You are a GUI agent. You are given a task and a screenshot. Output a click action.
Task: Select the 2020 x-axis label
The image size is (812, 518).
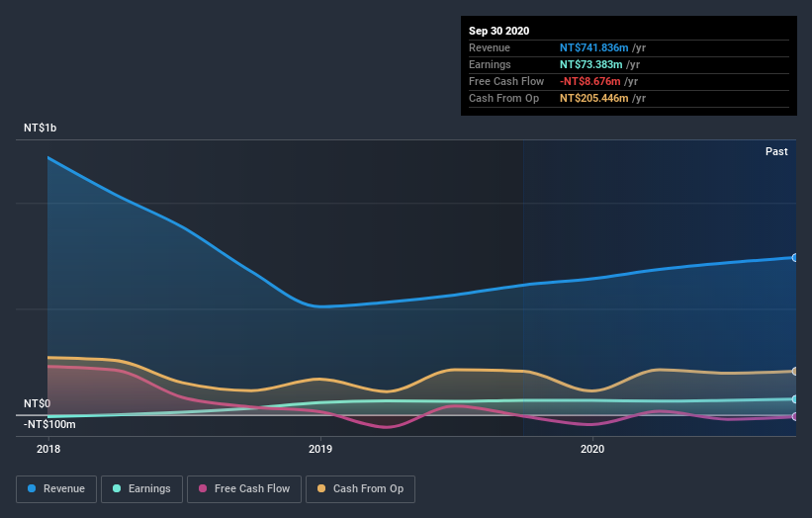[x=592, y=449]
